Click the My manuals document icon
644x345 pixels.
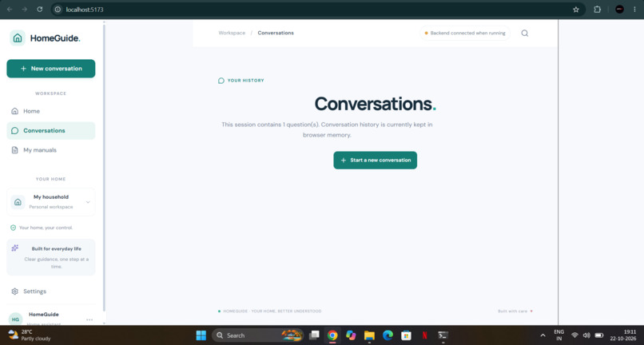tap(15, 150)
